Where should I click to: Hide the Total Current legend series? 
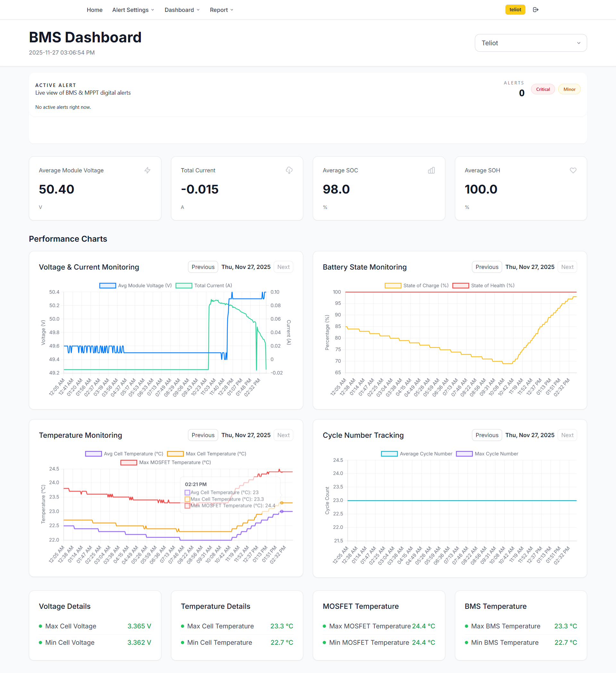tap(204, 285)
